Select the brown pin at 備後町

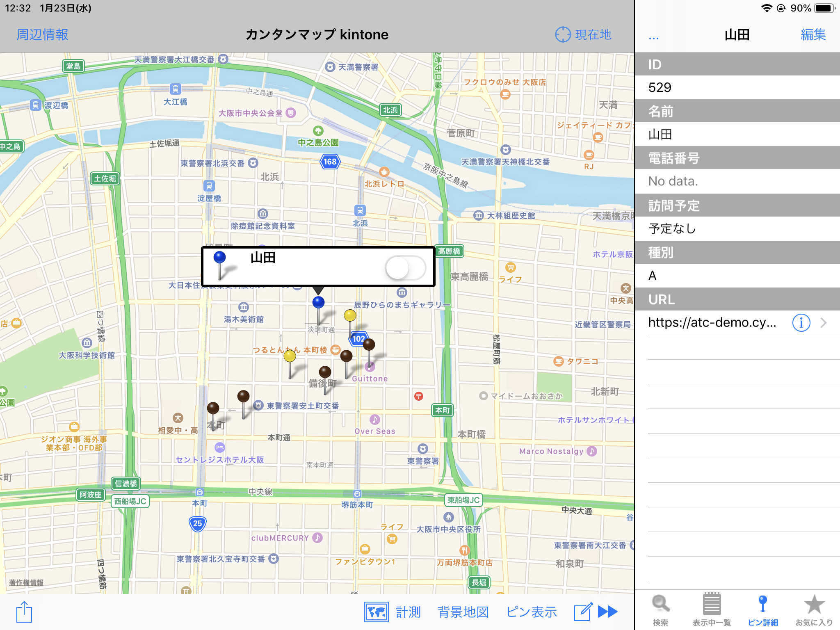(x=325, y=372)
